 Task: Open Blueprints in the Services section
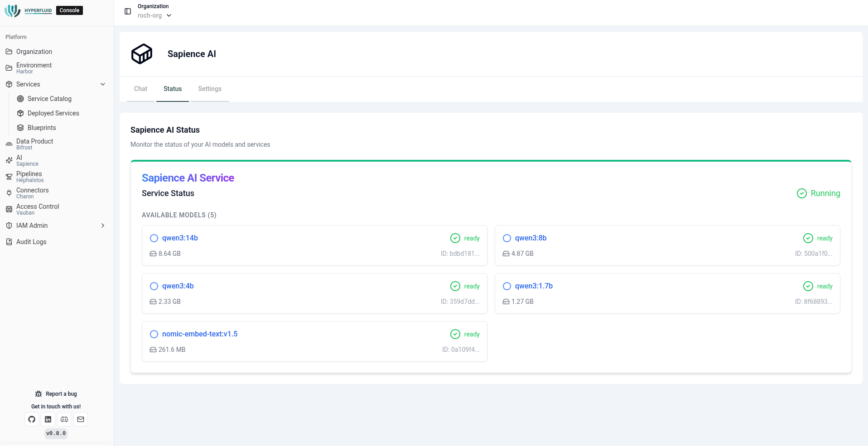point(42,128)
